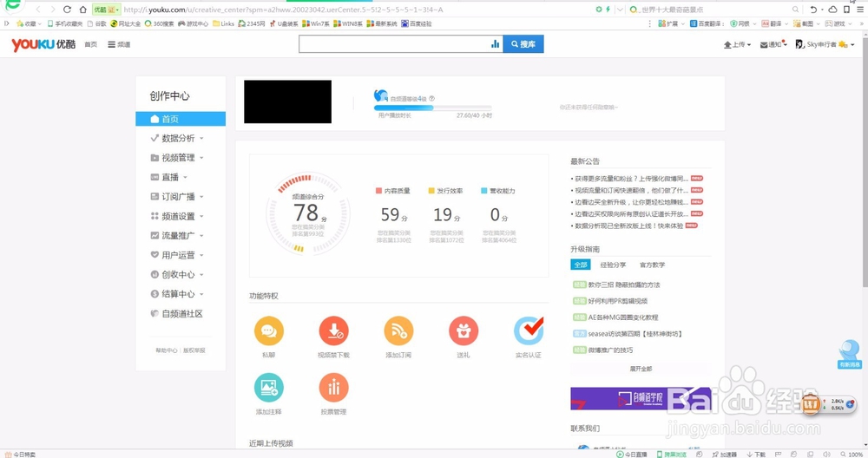This screenshot has height=458, width=868.
Task: Click the browser undo-close tab icon
Action: pos(814,10)
